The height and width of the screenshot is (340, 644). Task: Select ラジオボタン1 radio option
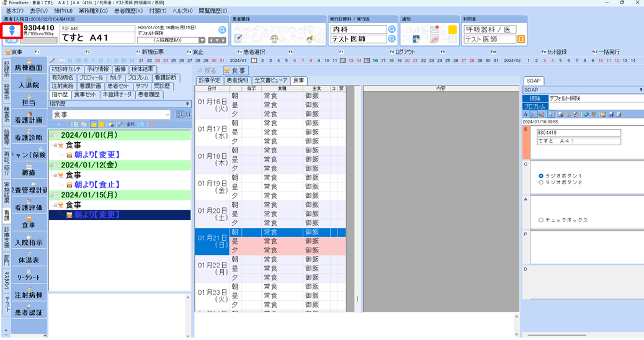[x=541, y=176]
